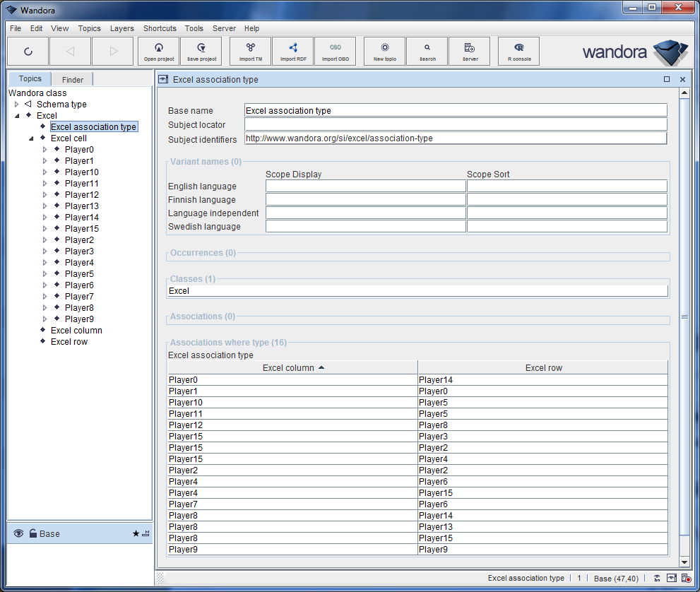Click the Server toolbar icon
Screen dimensions: 700x592
(470, 52)
